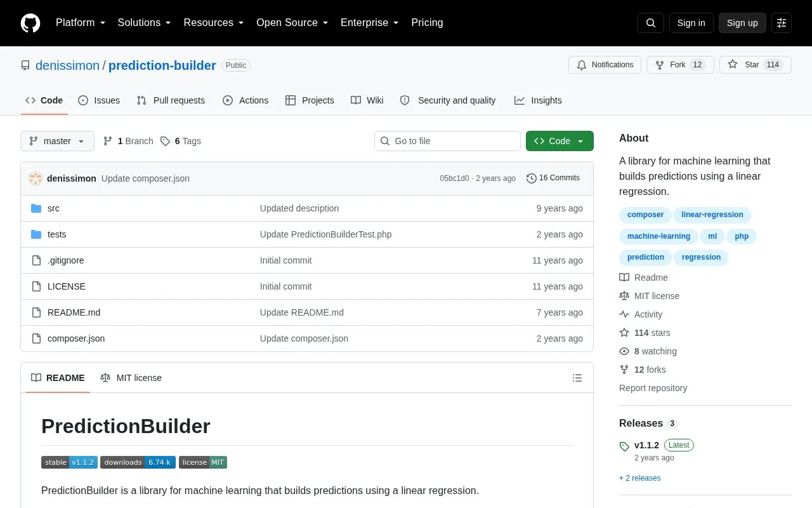Screen dimensions: 812x508
Task: Click the Star button
Action: pos(756,65)
